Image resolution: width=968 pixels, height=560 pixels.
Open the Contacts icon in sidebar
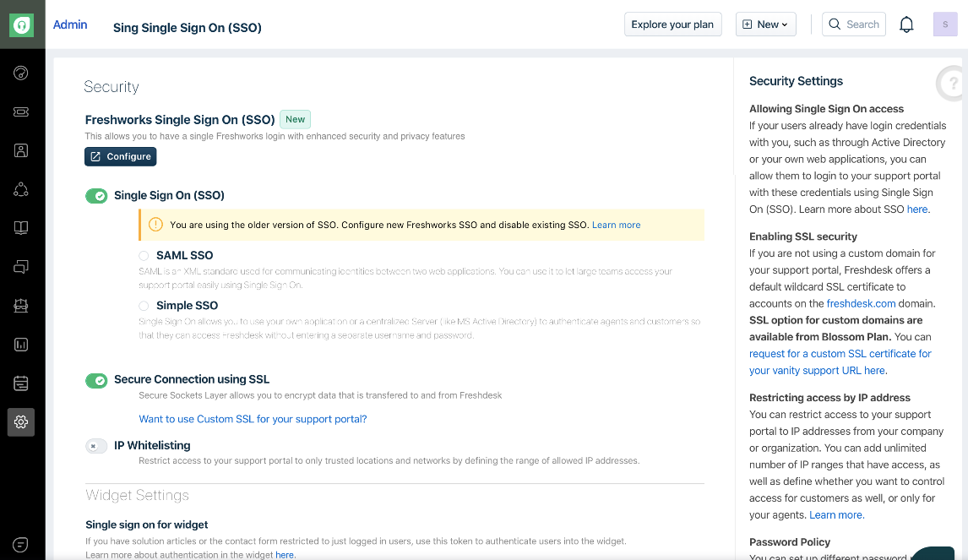click(x=21, y=150)
